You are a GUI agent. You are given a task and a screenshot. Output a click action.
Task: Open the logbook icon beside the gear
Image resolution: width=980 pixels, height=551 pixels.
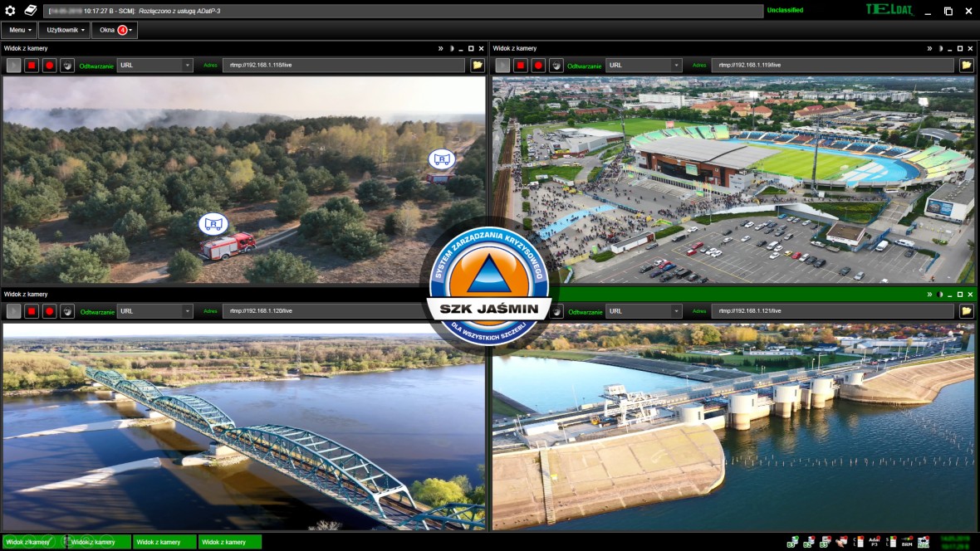click(x=30, y=11)
